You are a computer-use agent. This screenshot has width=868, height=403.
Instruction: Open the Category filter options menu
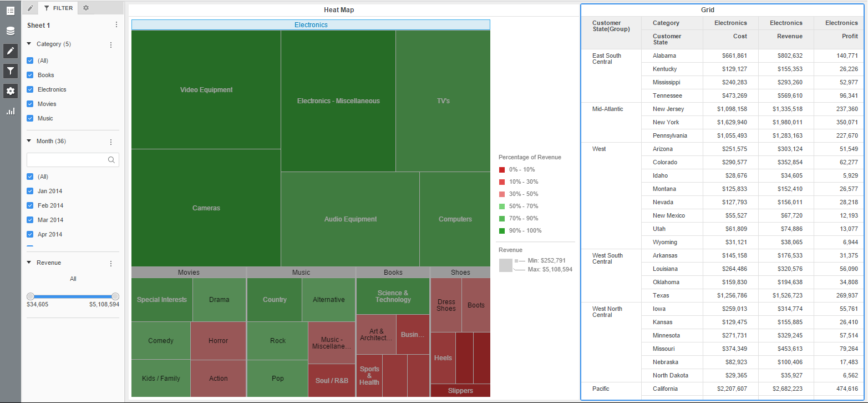[110, 44]
